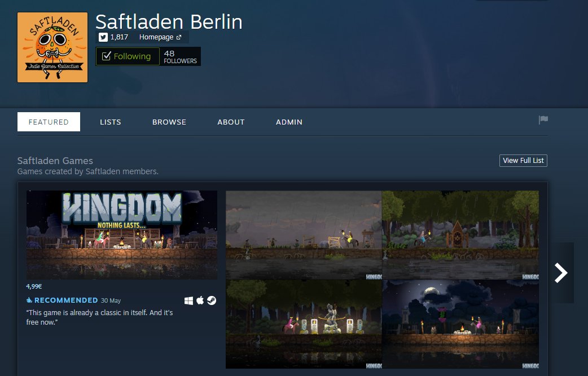Click the Saftladen Games section heading
588x376 pixels.
tap(55, 161)
